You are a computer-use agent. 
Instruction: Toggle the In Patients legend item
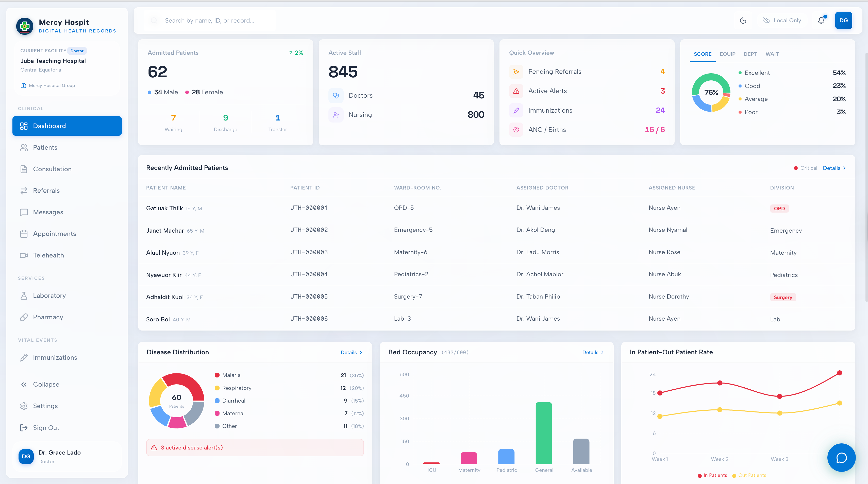coord(712,476)
